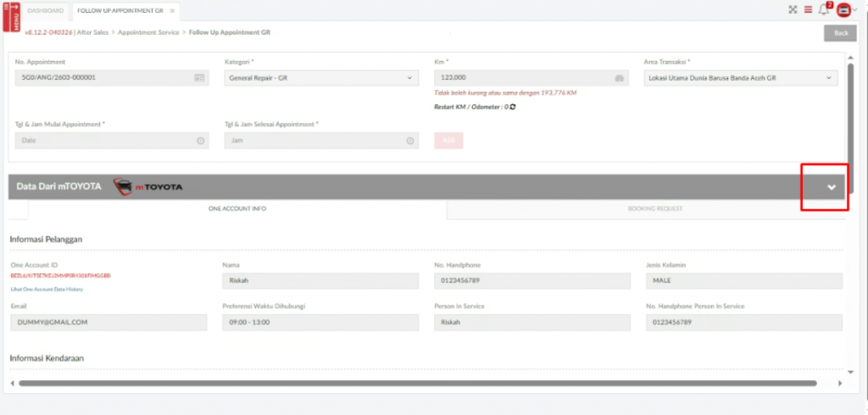This screenshot has height=415, width=868.
Task: Open the red MENU sidebar button
Action: (12, 16)
